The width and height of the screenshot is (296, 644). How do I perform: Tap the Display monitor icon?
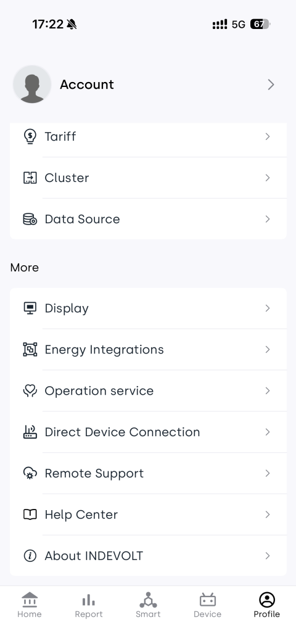[x=30, y=308]
